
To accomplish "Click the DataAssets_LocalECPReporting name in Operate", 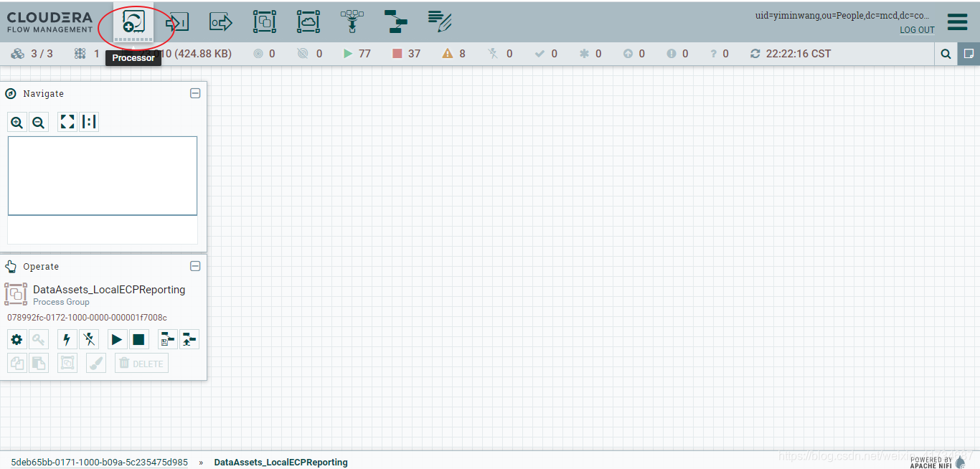I will (109, 290).
